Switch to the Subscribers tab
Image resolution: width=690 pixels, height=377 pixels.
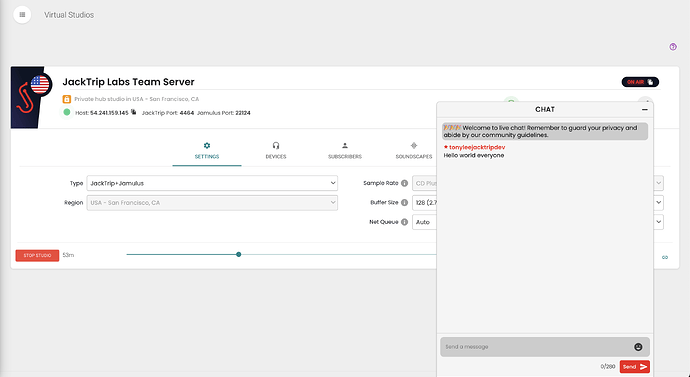point(345,151)
